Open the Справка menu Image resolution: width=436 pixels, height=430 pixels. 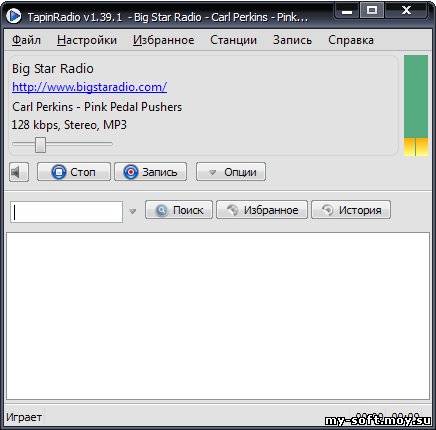pos(351,40)
